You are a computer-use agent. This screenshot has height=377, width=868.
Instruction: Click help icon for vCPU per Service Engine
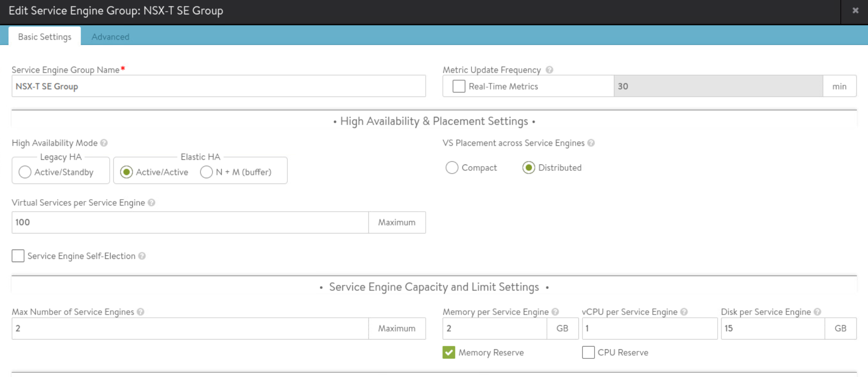click(x=684, y=312)
